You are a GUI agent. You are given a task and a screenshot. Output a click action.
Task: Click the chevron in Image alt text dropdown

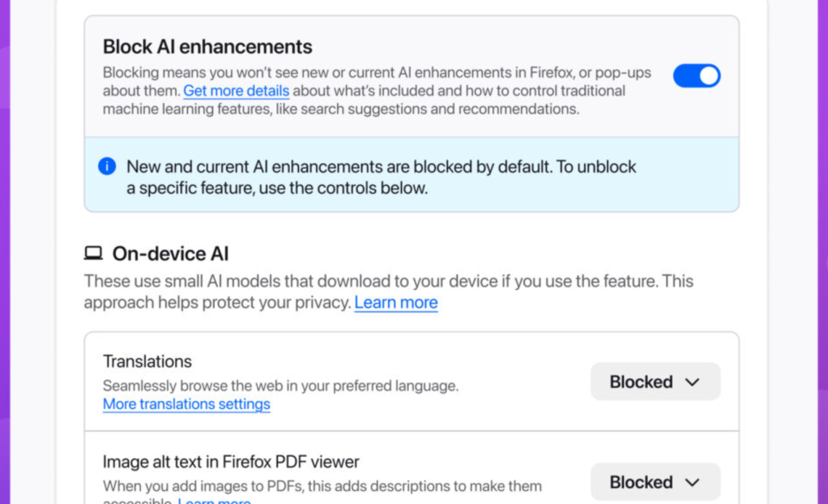coord(692,482)
